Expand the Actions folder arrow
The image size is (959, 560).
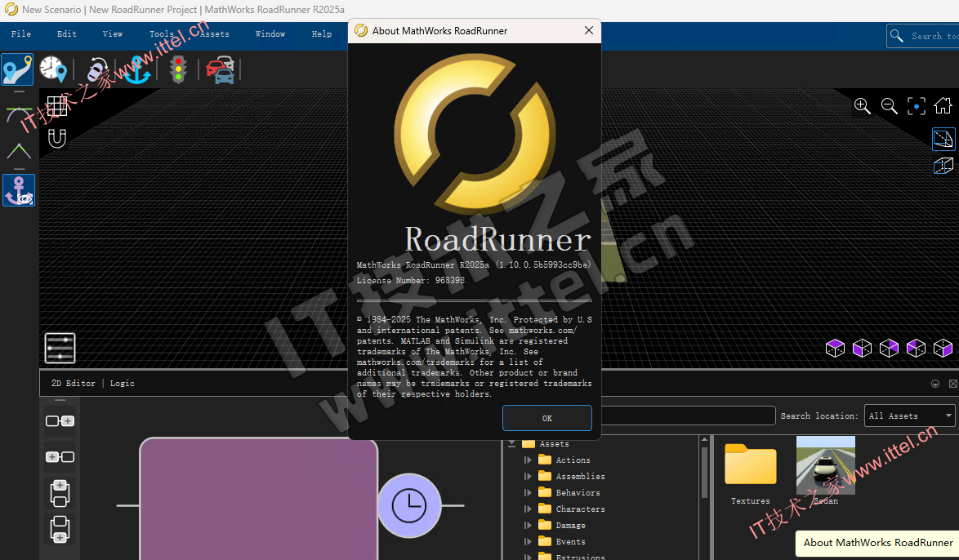(528, 460)
